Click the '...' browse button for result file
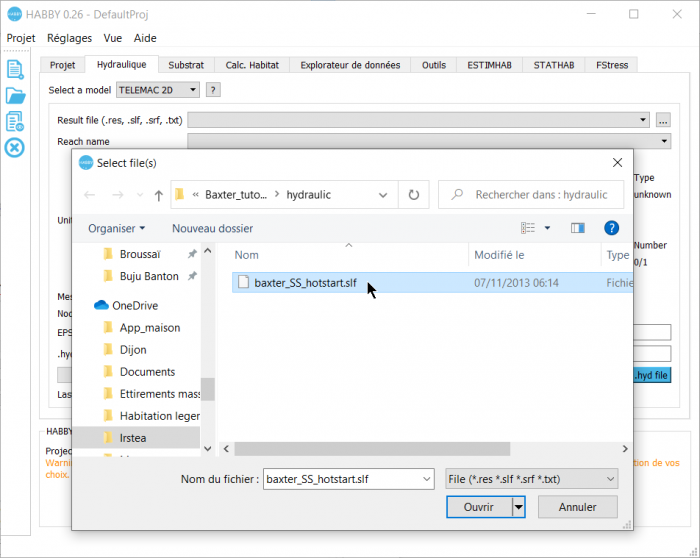This screenshot has width=700, height=558. (663, 120)
